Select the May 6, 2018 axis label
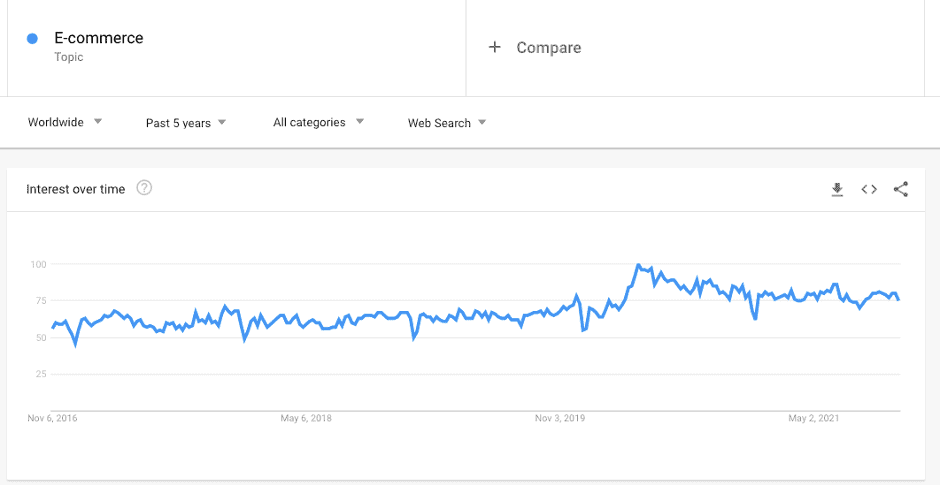The image size is (941, 485). pyautogui.click(x=306, y=418)
